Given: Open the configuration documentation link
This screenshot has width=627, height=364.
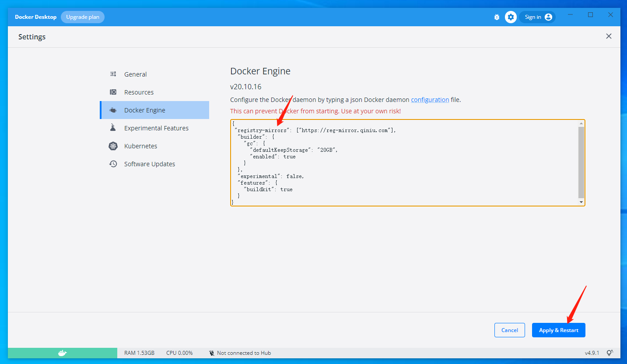Looking at the screenshot, I should tap(430, 100).
